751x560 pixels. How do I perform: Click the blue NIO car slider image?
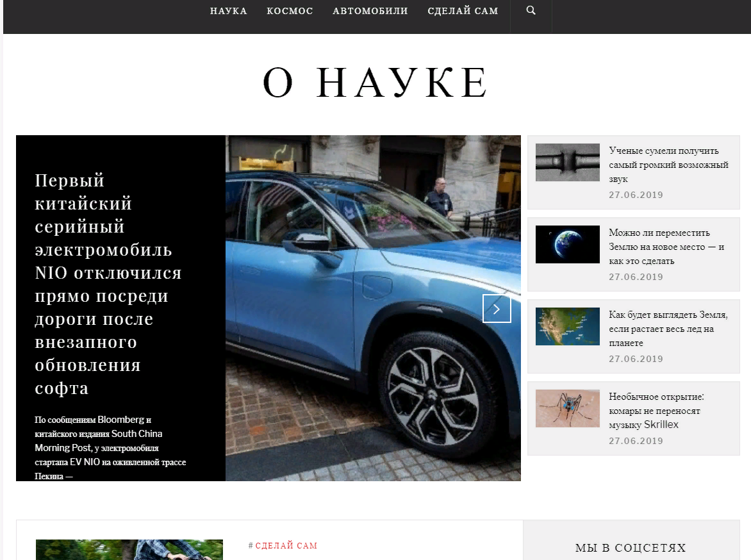click(x=373, y=308)
